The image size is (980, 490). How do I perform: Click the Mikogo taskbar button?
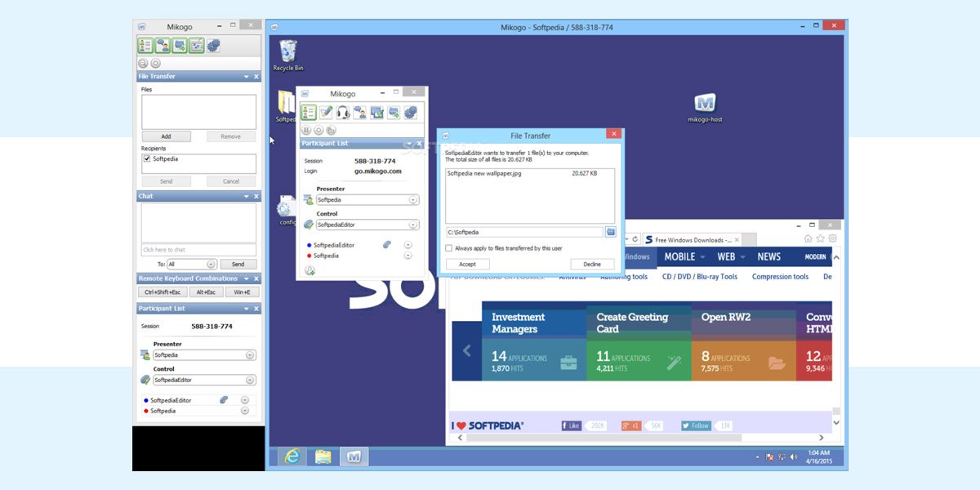(x=354, y=457)
